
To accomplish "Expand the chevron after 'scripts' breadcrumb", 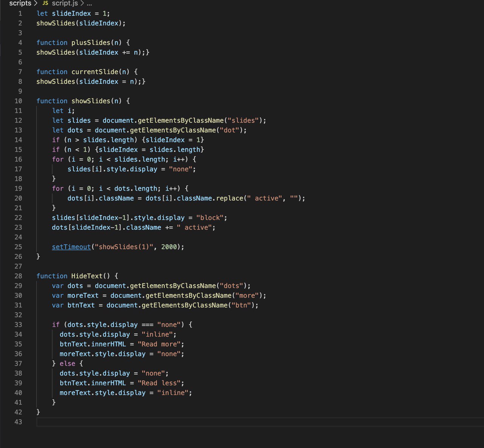I will (36, 3).
